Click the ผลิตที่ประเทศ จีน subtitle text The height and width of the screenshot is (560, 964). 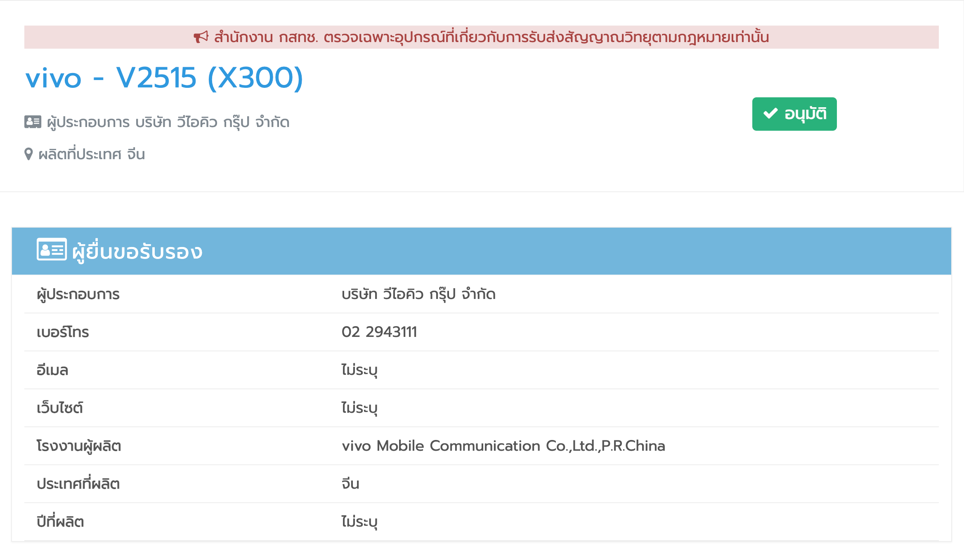(x=92, y=154)
